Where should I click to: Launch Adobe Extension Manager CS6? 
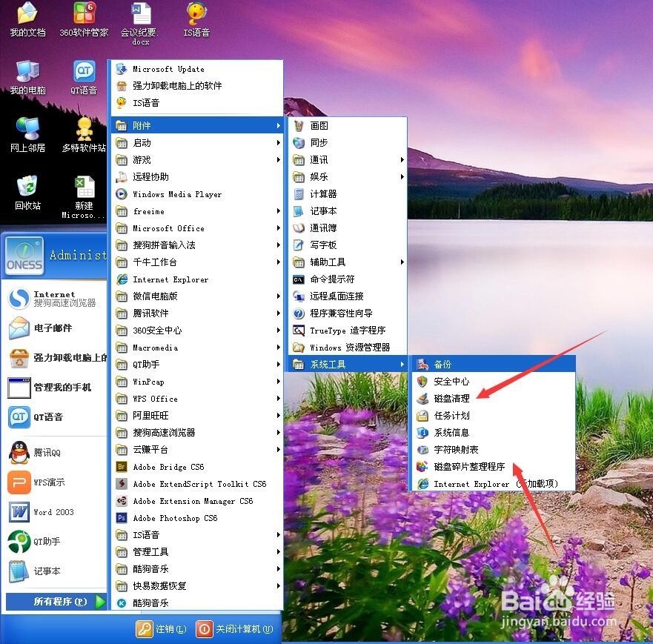pos(197,501)
